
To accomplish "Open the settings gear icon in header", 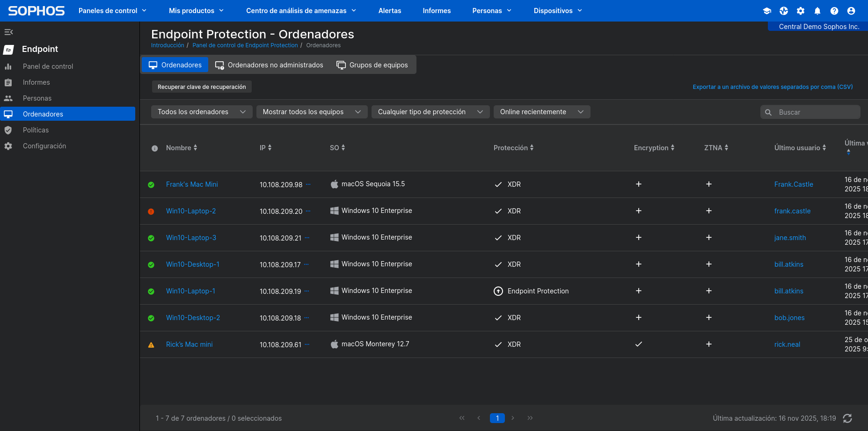I will click(x=801, y=11).
